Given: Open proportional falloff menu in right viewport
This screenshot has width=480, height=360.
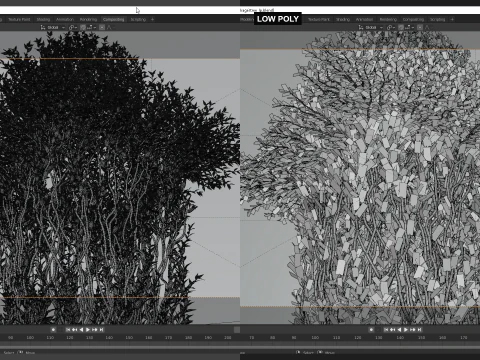Looking at the screenshot, I should tap(428, 27).
